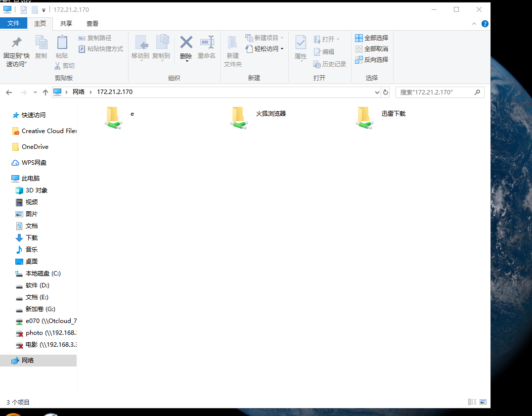Click the Copy to (复制到) icon
Screen dimensions: 532x416
coord(162,42)
